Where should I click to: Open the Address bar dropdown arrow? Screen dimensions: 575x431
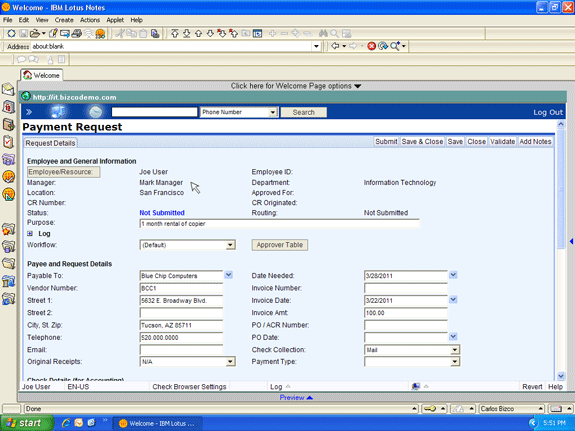coord(316,46)
